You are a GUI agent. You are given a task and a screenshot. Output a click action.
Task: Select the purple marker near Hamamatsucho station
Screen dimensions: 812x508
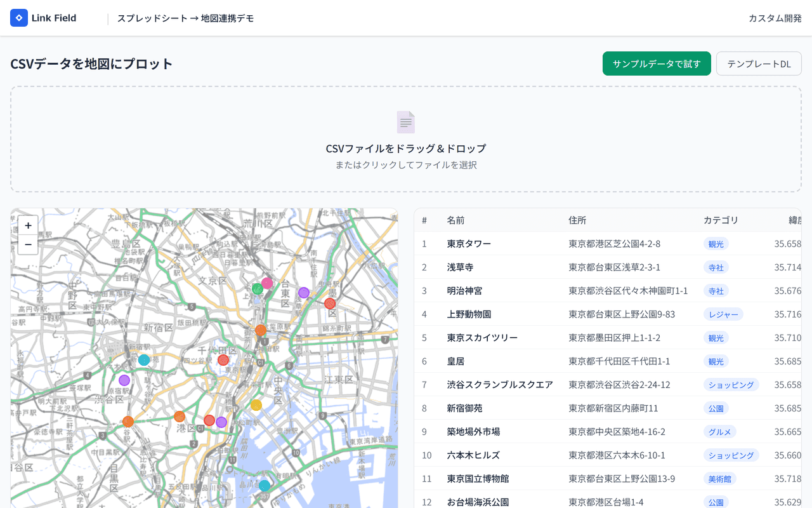[221, 422]
